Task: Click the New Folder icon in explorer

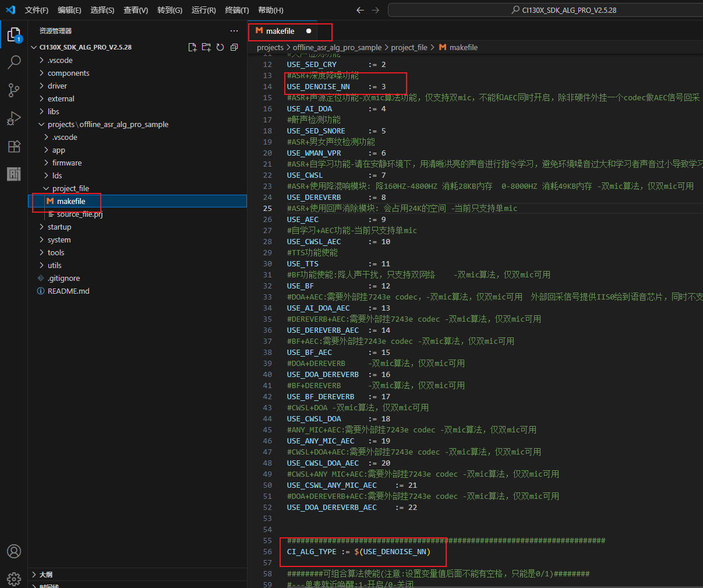Action: click(x=206, y=47)
